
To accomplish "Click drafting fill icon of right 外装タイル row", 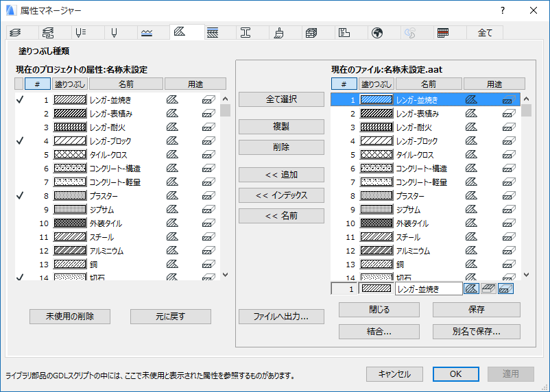I will point(471,223).
